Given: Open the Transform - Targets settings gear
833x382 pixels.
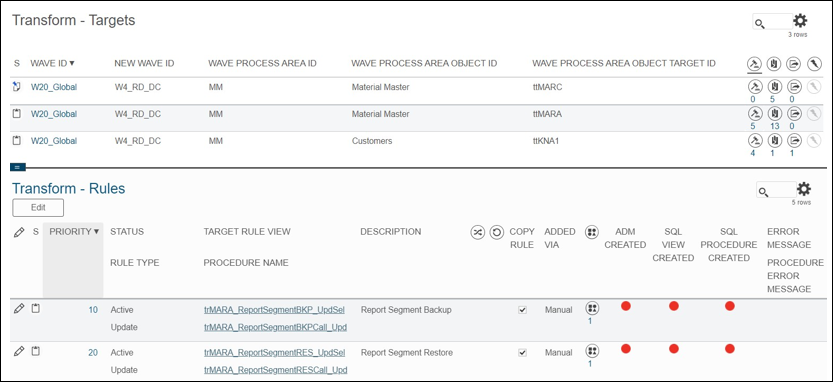Looking at the screenshot, I should click(800, 21).
